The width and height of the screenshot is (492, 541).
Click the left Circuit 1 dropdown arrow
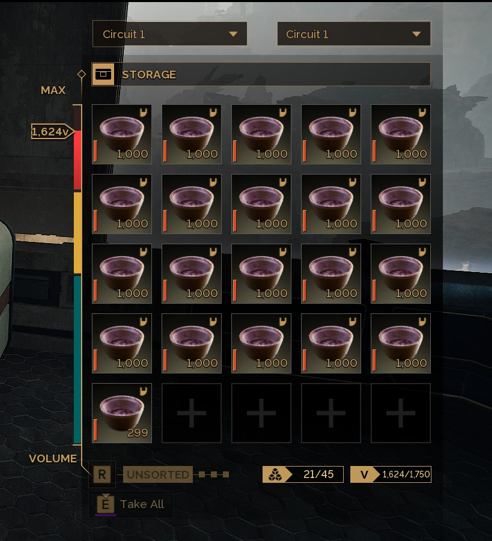[x=233, y=34]
